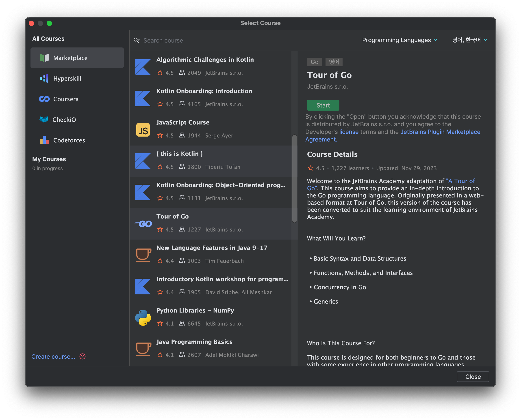
Task: Click the Close button
Action: pos(473,376)
